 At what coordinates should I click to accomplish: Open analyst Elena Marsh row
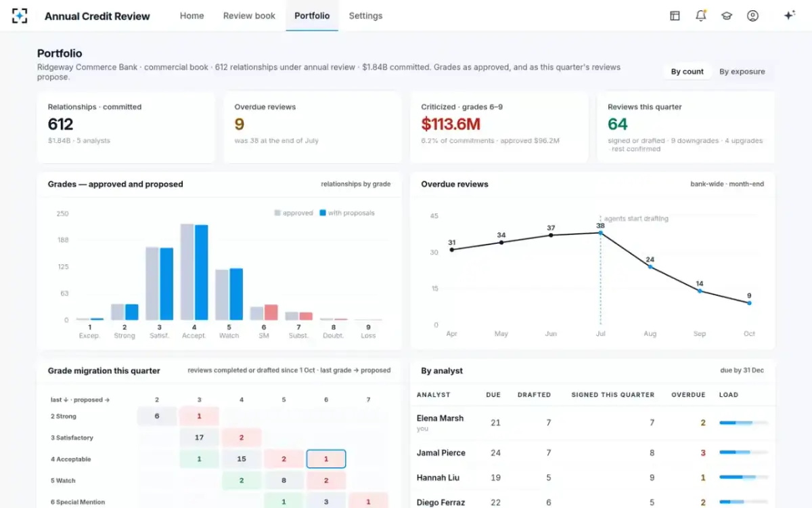click(593, 423)
